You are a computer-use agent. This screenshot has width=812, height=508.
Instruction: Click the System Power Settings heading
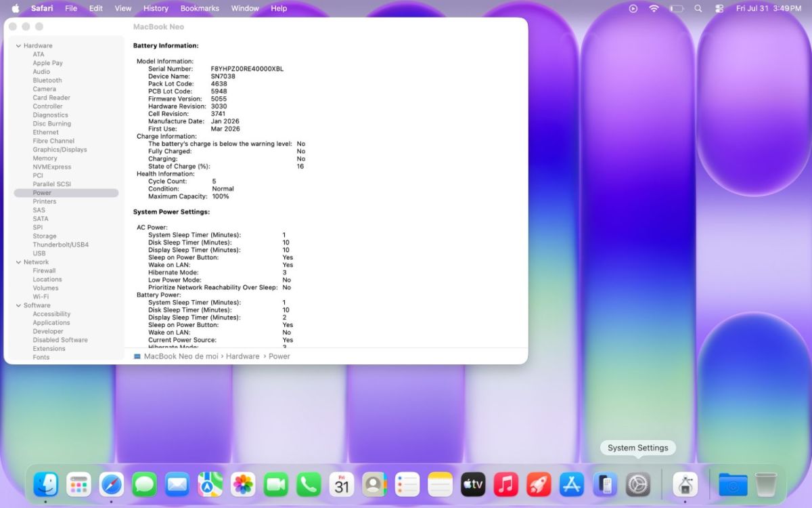[171, 212]
